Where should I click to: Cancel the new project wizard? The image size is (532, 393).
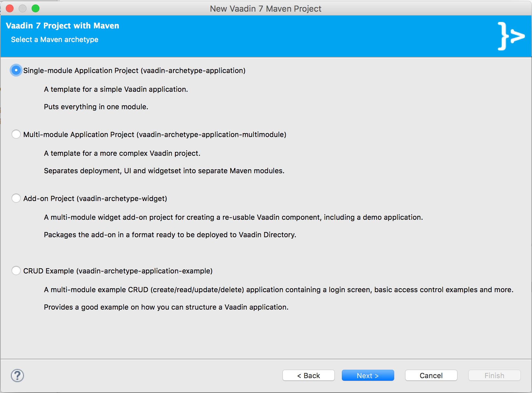pyautogui.click(x=431, y=376)
